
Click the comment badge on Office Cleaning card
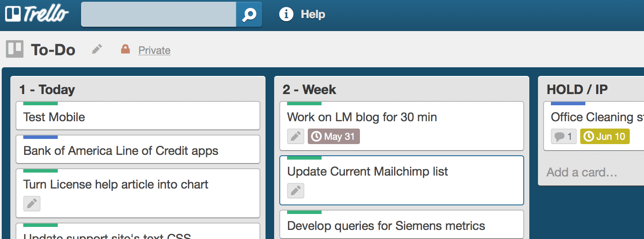tap(564, 136)
